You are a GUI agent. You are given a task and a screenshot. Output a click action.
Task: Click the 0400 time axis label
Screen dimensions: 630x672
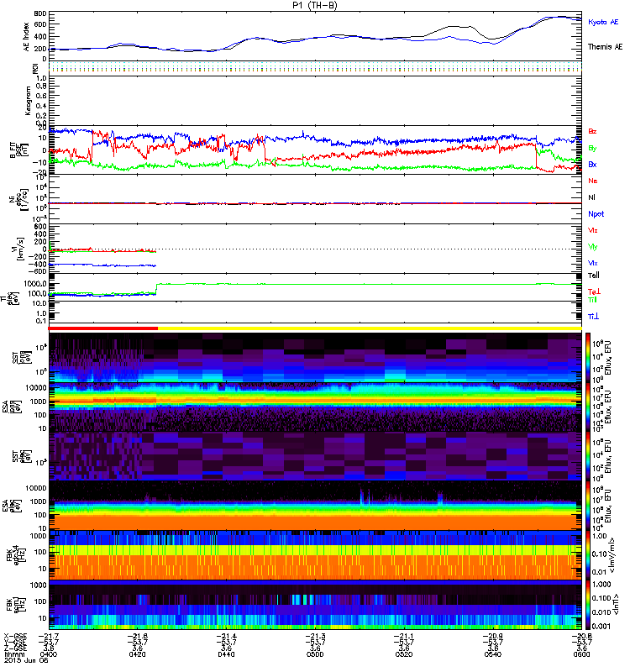(49, 654)
